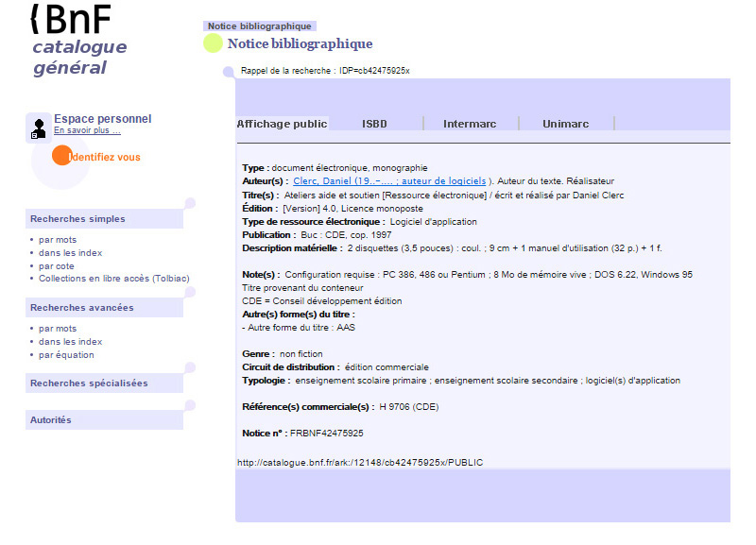Click the Espace personnel user icon
The height and width of the screenshot is (545, 756).
39,128
